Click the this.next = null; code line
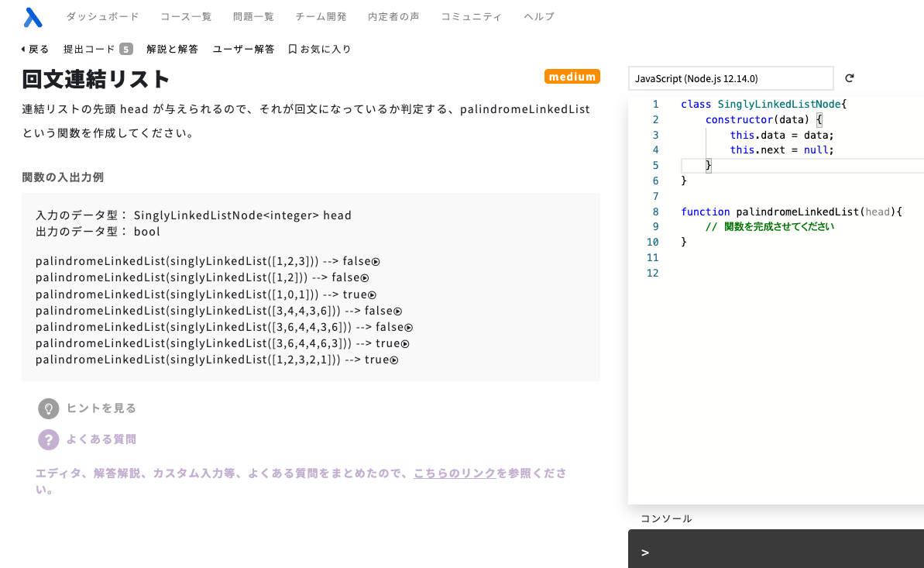Screen dimensions: 924x568 pyautogui.click(x=782, y=150)
